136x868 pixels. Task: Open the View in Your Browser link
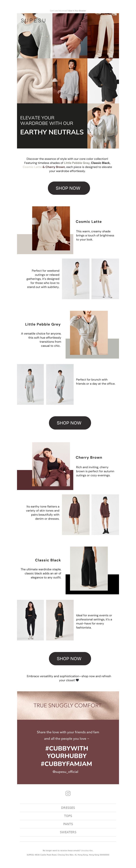click(x=77, y=11)
